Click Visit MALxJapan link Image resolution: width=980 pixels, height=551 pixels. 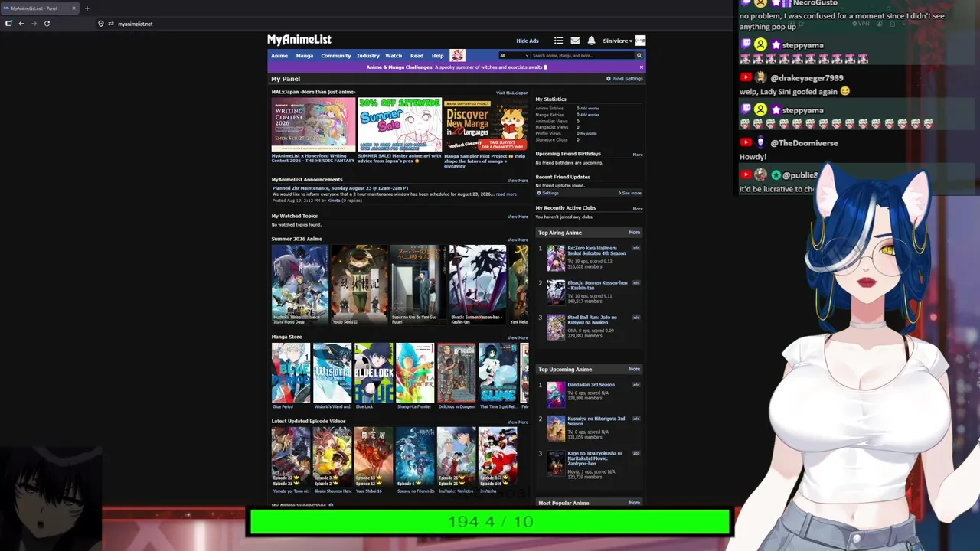(512, 93)
